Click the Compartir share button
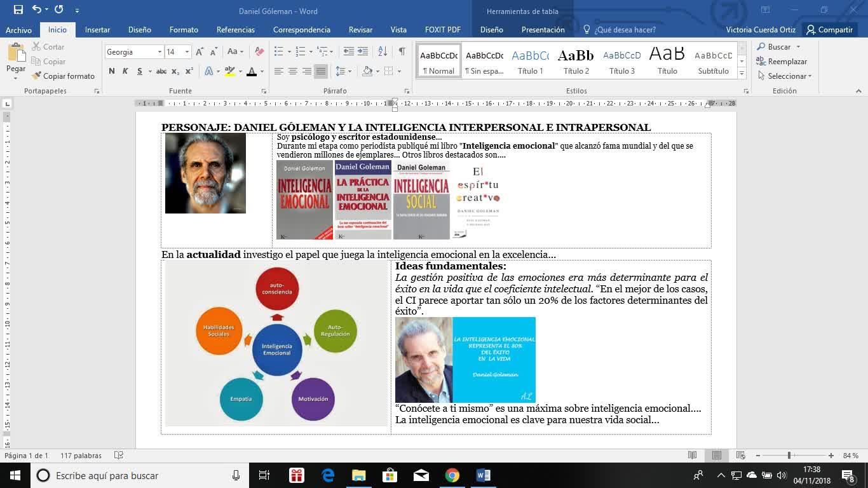 click(829, 30)
